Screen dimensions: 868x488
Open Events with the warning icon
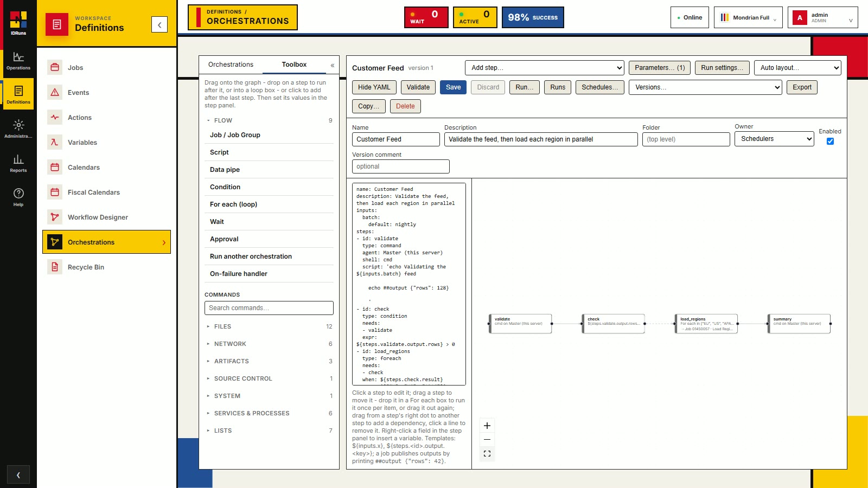click(106, 93)
